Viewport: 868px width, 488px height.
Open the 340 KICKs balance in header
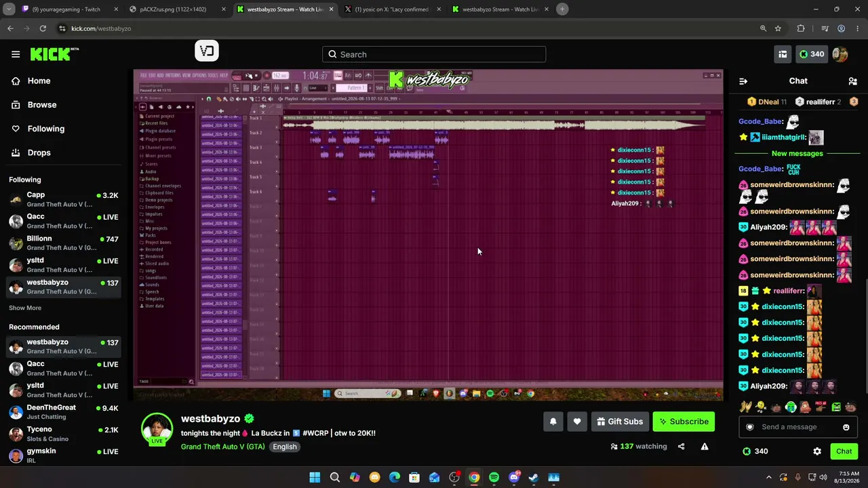(x=812, y=54)
